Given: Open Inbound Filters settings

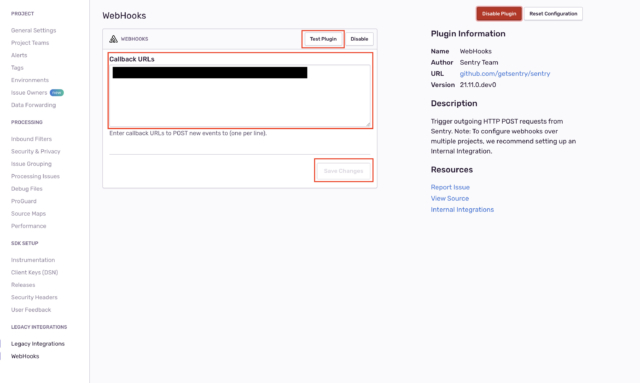Looking at the screenshot, I should click(x=31, y=139).
